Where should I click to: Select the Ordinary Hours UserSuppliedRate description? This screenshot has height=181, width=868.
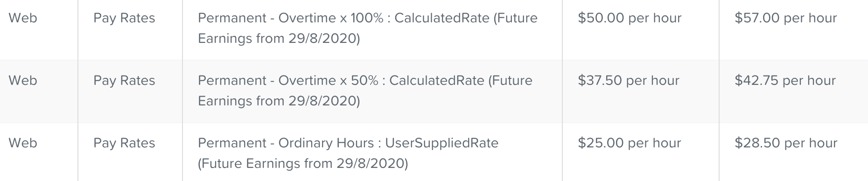tap(348, 153)
